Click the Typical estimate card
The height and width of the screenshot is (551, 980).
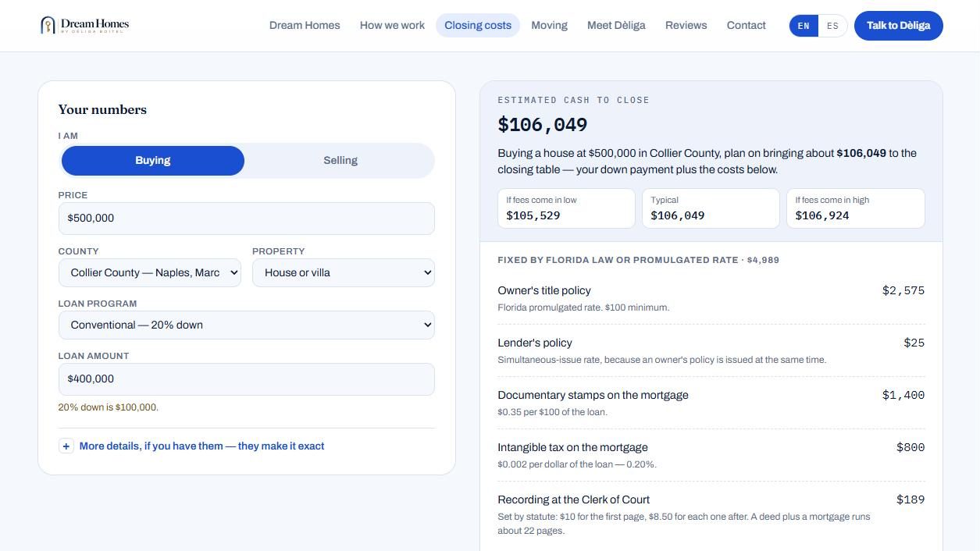coord(711,208)
